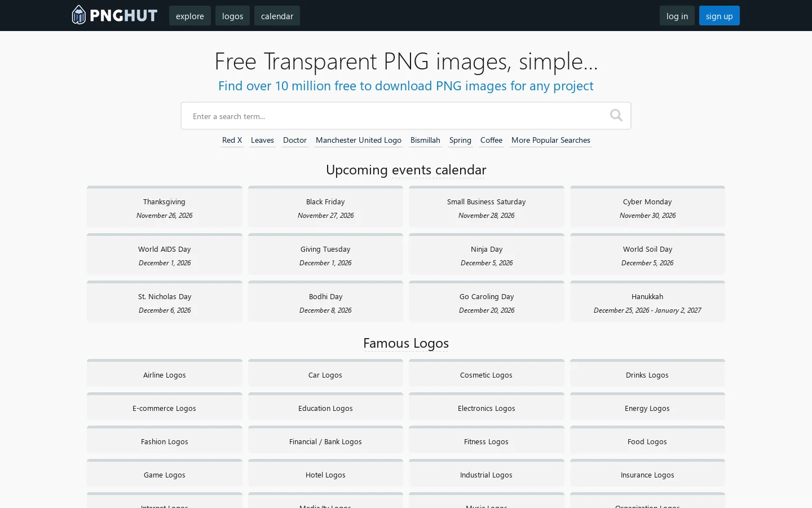The image size is (812, 508).
Task: Open the Education Logos category
Action: click(325, 406)
